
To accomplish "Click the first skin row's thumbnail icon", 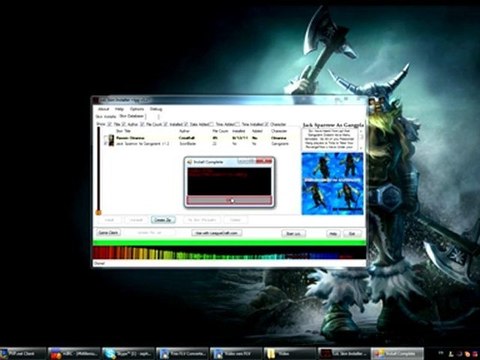I will [x=111, y=138].
